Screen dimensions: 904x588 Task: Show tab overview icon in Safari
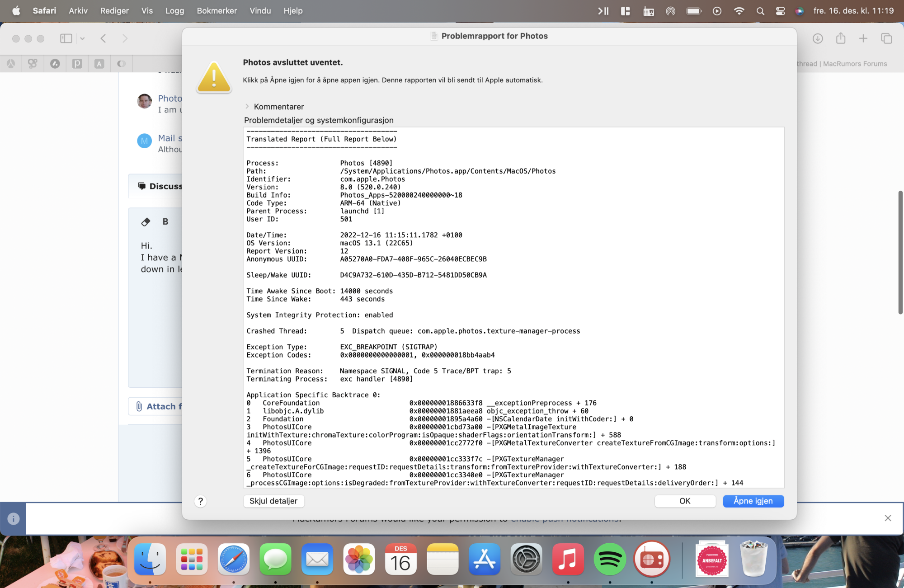click(886, 38)
